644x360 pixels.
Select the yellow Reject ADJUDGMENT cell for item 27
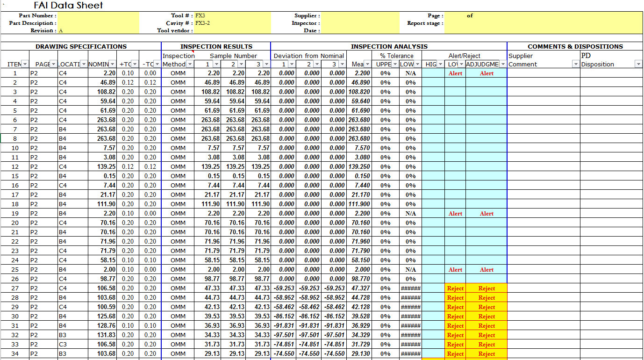[487, 288]
